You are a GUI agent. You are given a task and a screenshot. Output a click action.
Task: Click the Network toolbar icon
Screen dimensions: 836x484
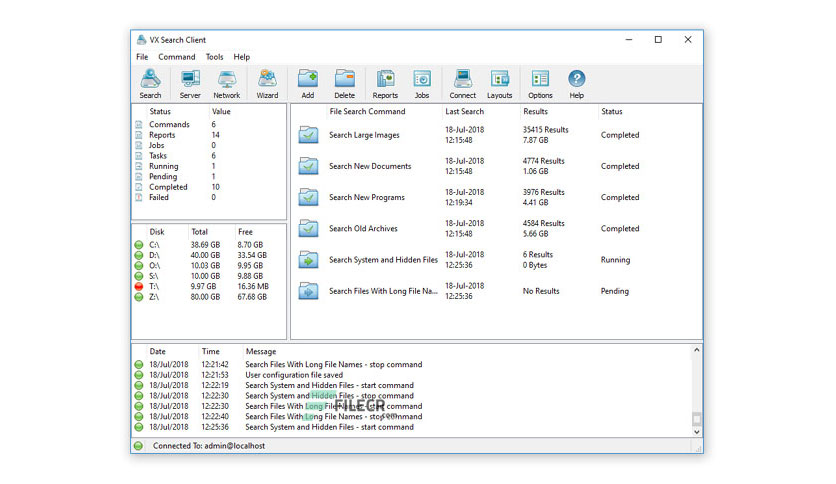(x=227, y=84)
